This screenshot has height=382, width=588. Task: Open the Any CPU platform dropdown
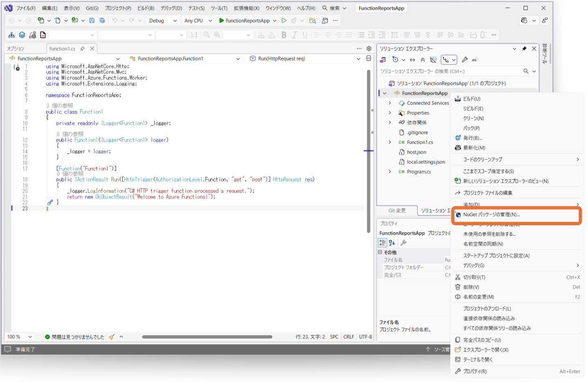pos(198,20)
